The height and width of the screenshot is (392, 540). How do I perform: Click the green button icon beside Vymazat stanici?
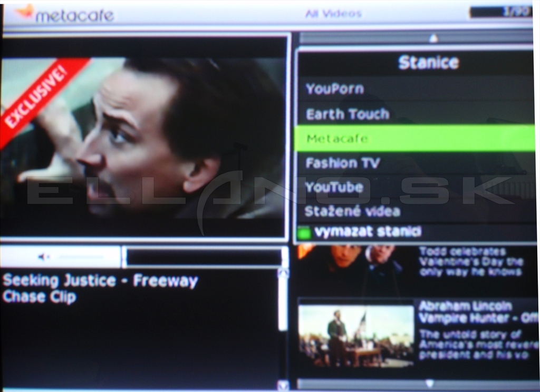click(x=304, y=233)
